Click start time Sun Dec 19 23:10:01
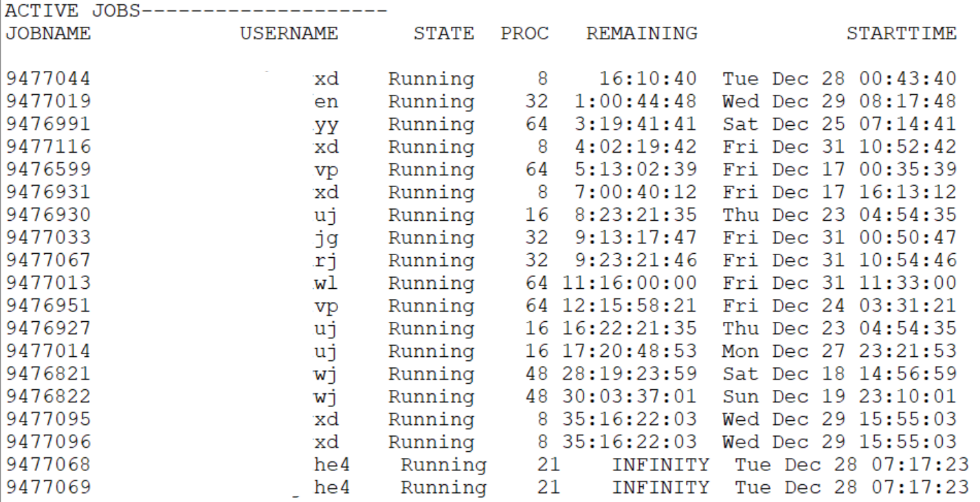 (x=840, y=397)
